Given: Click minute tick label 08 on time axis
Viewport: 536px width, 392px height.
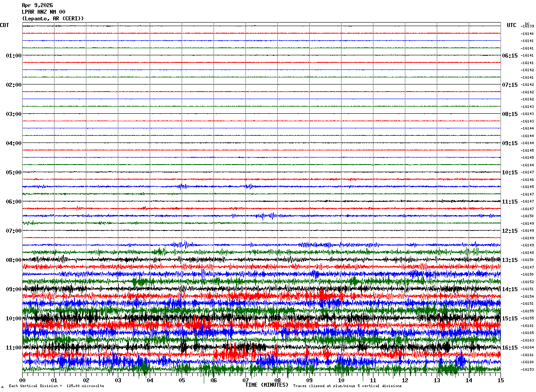Looking at the screenshot, I should click(278, 380).
